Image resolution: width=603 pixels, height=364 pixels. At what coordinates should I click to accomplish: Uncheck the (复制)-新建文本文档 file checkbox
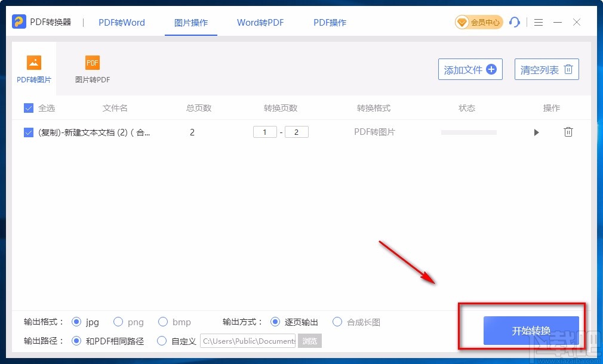point(27,132)
